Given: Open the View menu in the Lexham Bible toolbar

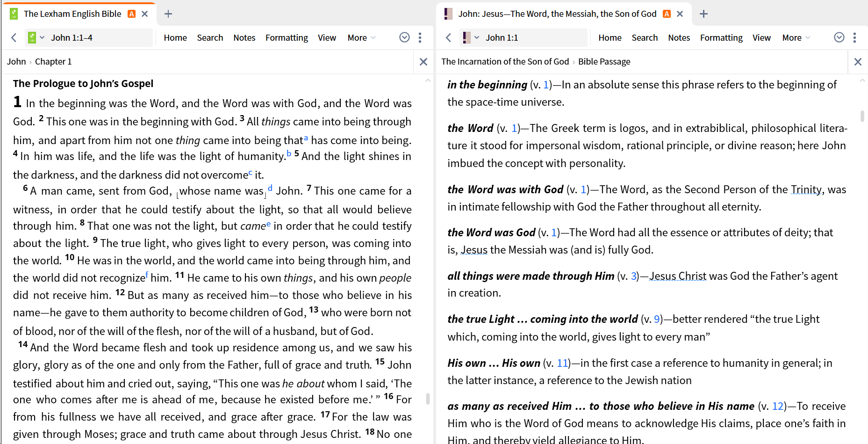Looking at the screenshot, I should [x=327, y=37].
